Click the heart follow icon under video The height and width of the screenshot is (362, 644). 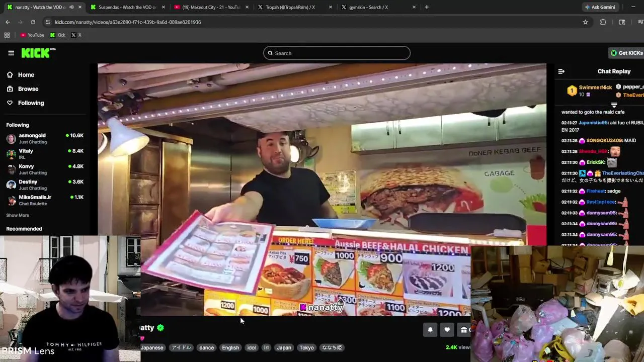click(447, 330)
